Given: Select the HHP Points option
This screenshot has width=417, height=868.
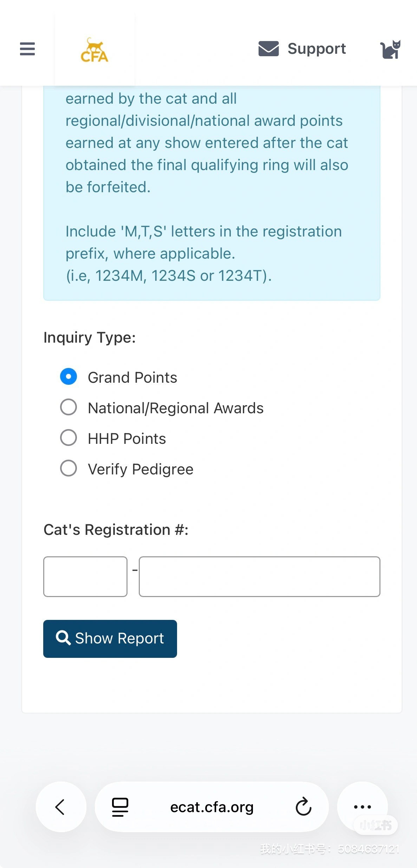Looking at the screenshot, I should click(69, 438).
